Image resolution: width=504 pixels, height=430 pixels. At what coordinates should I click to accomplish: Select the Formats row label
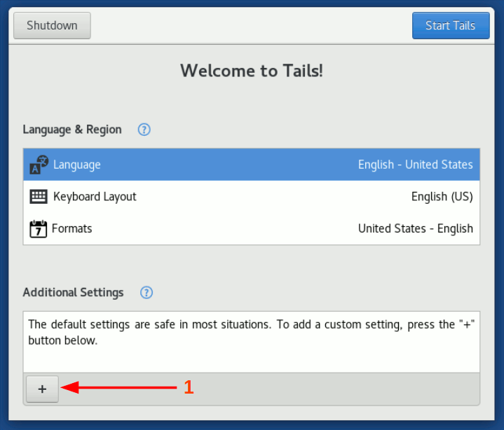click(x=71, y=229)
